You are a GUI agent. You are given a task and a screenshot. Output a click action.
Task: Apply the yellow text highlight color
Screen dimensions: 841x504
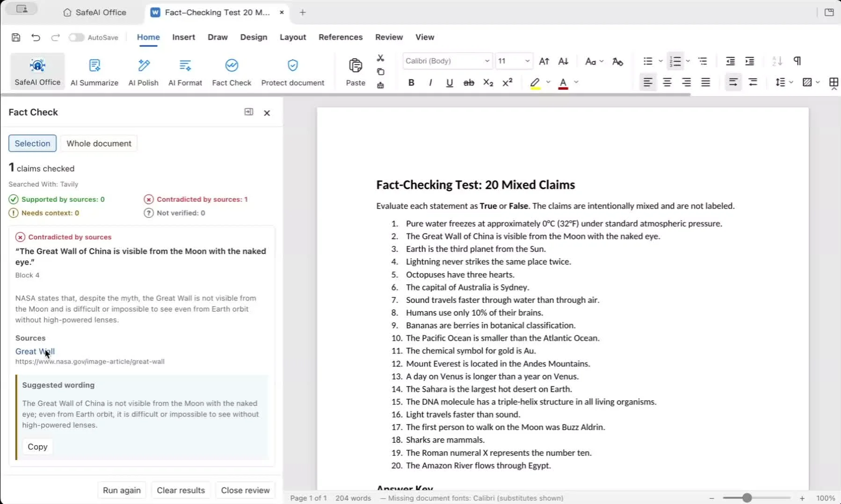(535, 83)
